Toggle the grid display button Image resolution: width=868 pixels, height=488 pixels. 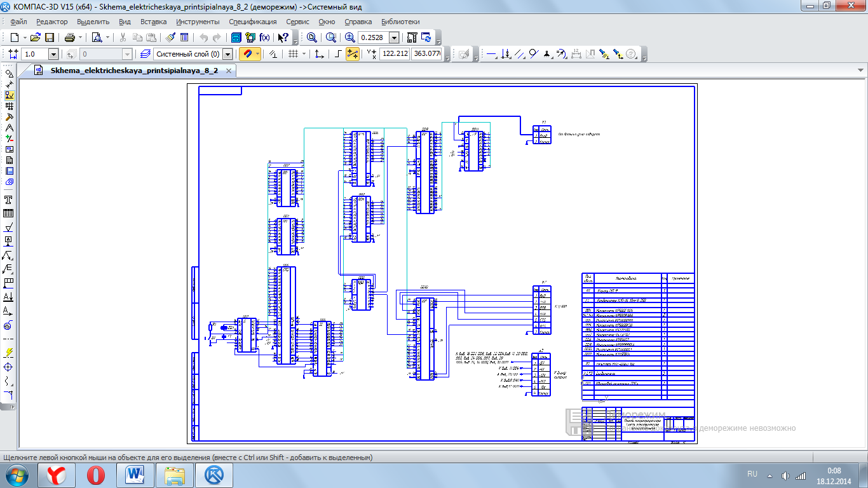(293, 55)
